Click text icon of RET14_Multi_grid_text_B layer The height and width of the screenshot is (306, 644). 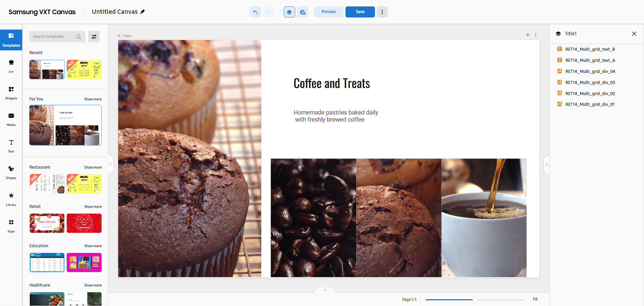pos(559,49)
